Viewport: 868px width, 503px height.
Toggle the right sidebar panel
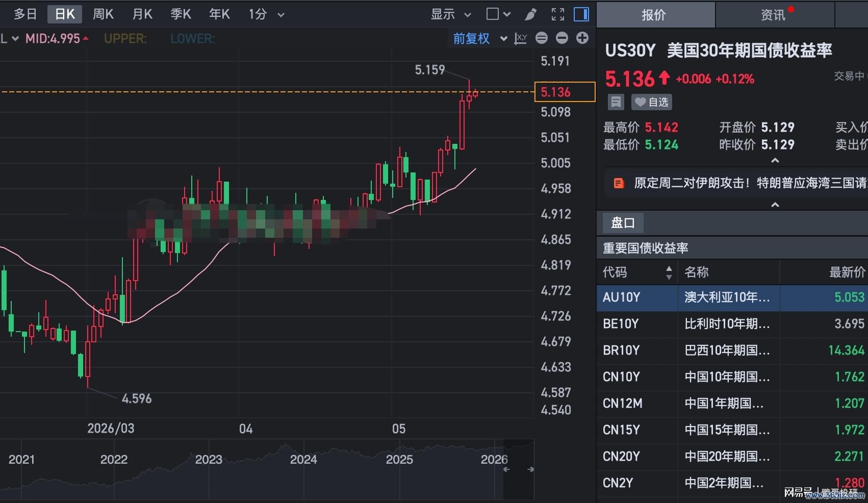[x=581, y=14]
